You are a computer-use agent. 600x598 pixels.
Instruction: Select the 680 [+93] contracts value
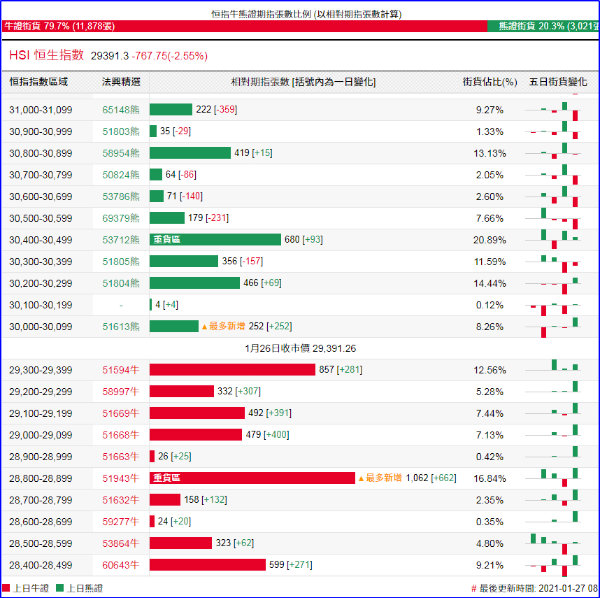tap(303, 240)
